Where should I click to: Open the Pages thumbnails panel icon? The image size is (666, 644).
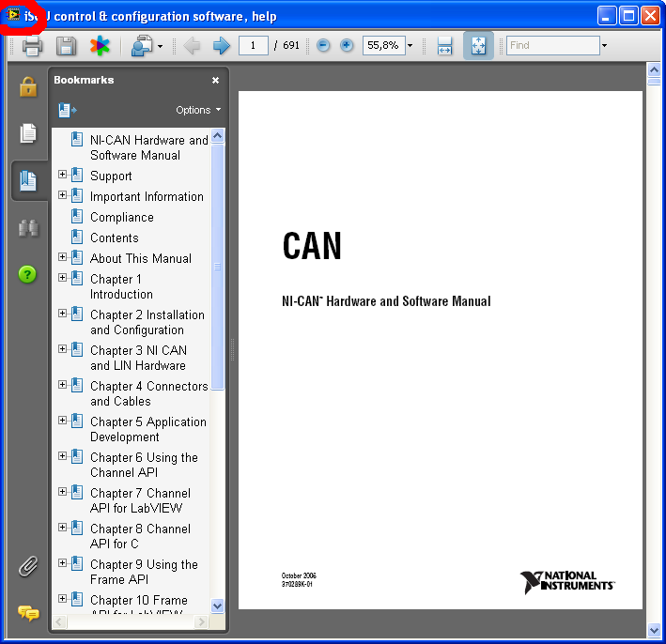[x=28, y=133]
